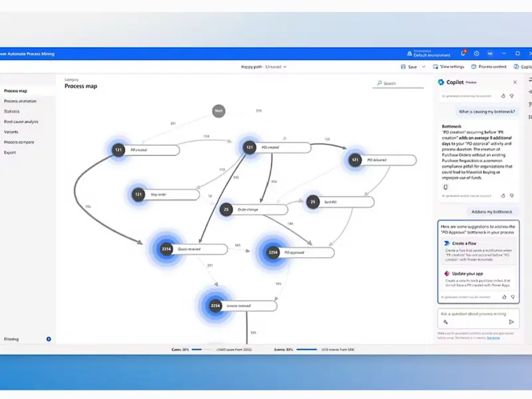Open Root cause analysis in sidebar
Image resolution: width=532 pixels, height=399 pixels.
21,122
